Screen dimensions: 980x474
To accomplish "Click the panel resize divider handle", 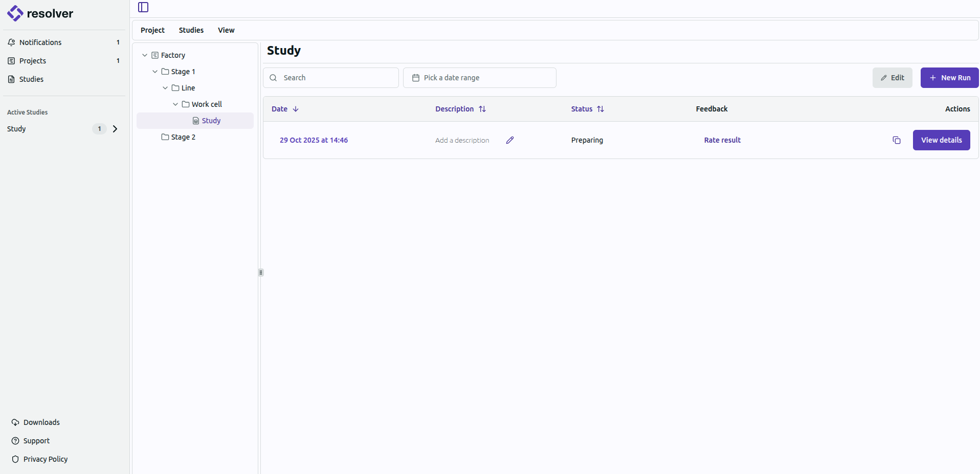I will pyautogui.click(x=261, y=273).
